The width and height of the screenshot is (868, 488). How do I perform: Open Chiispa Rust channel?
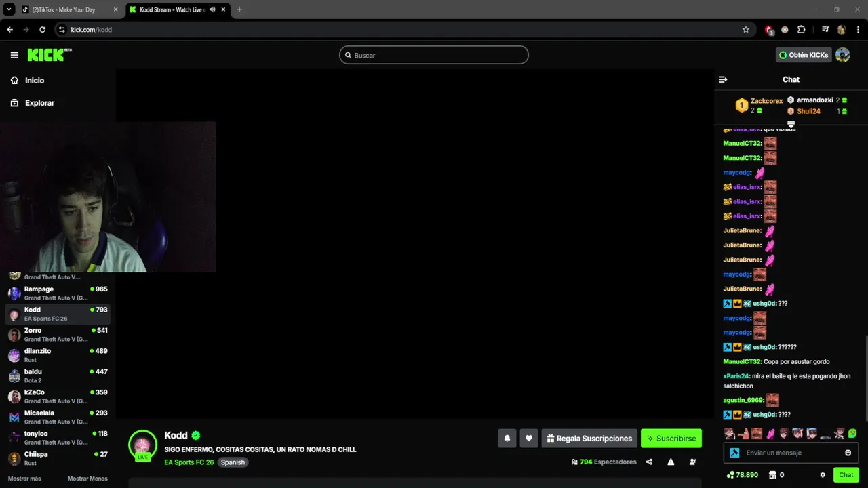tap(58, 458)
